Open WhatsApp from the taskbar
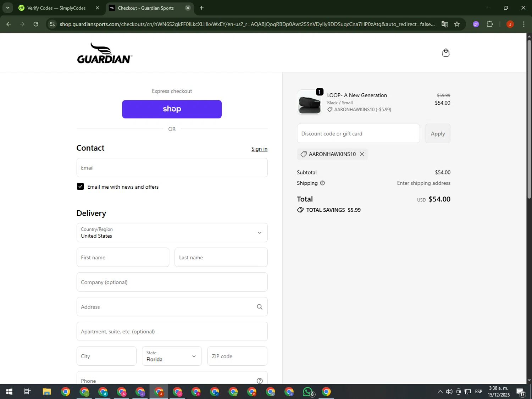This screenshot has height=399, width=532. [308, 392]
